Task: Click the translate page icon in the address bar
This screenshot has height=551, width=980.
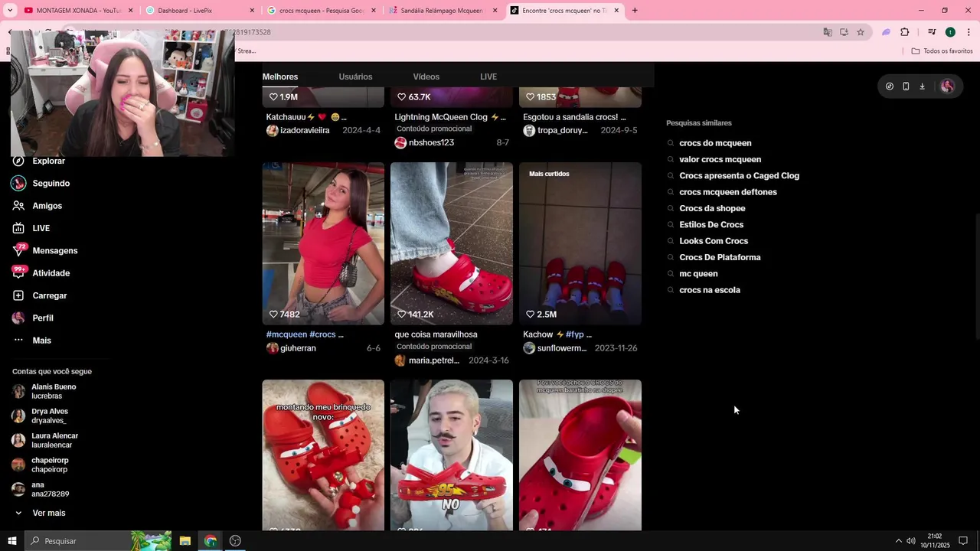Action: point(828,32)
